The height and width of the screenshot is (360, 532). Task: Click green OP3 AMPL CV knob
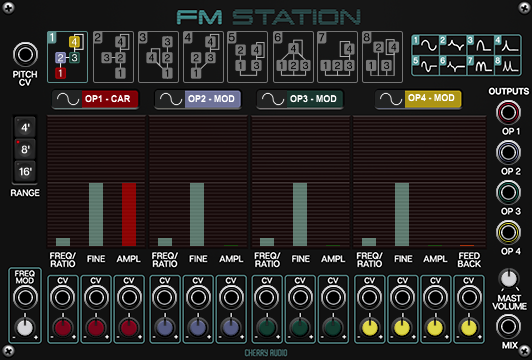[x=333, y=327]
